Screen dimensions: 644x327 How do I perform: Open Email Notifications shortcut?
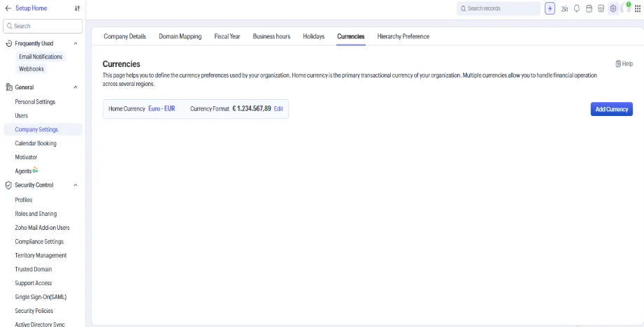[41, 57]
